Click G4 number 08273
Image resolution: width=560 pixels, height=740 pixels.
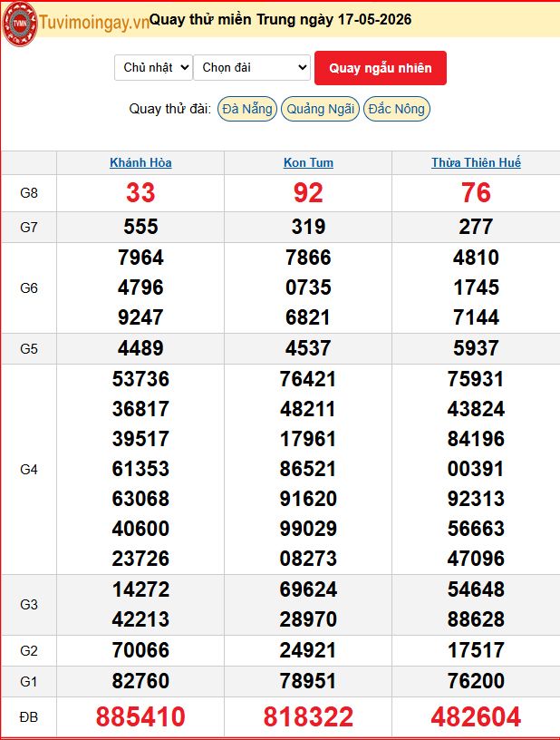(308, 559)
